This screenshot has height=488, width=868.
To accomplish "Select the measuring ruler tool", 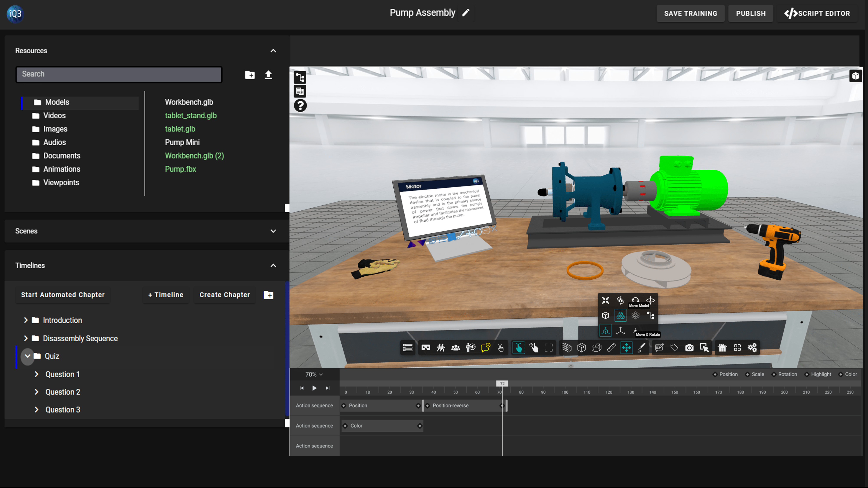I will (x=611, y=347).
